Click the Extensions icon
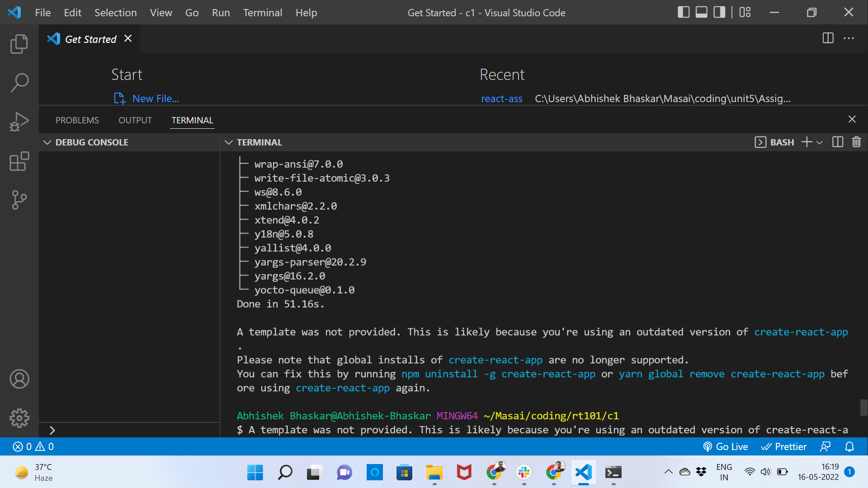 pos(19,161)
